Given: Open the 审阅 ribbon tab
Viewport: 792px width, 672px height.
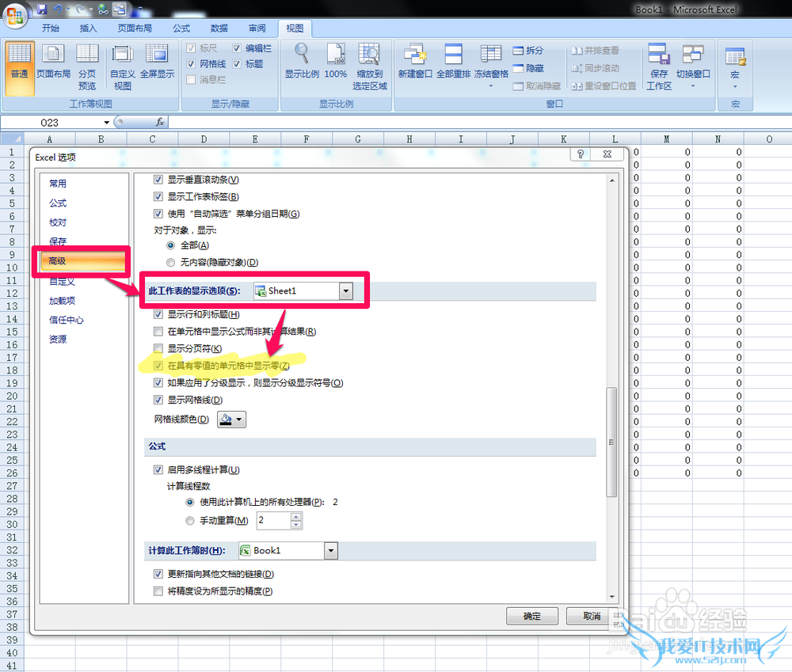Looking at the screenshot, I should pyautogui.click(x=257, y=28).
